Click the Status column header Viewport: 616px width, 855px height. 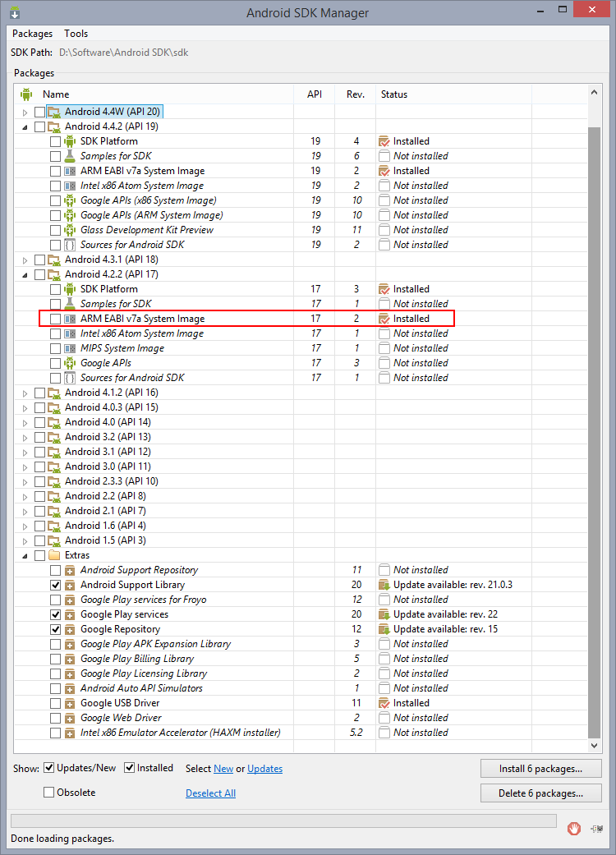[x=453, y=94]
